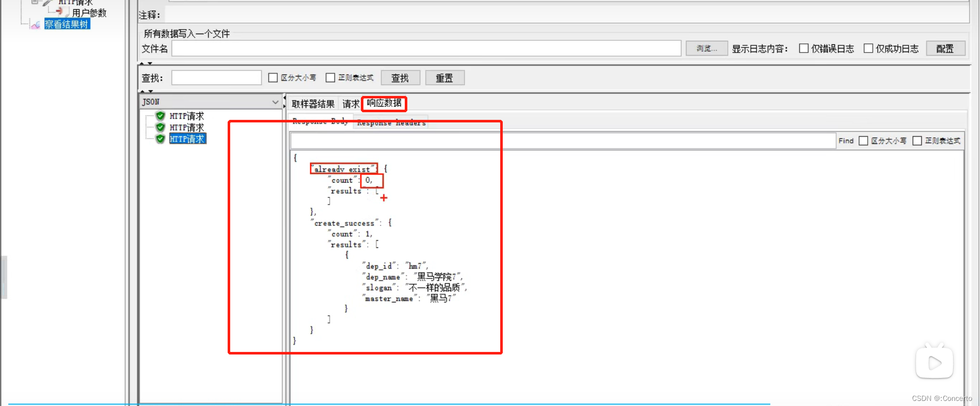Click the 用户参数 arrow icon in the tree

pos(62,11)
